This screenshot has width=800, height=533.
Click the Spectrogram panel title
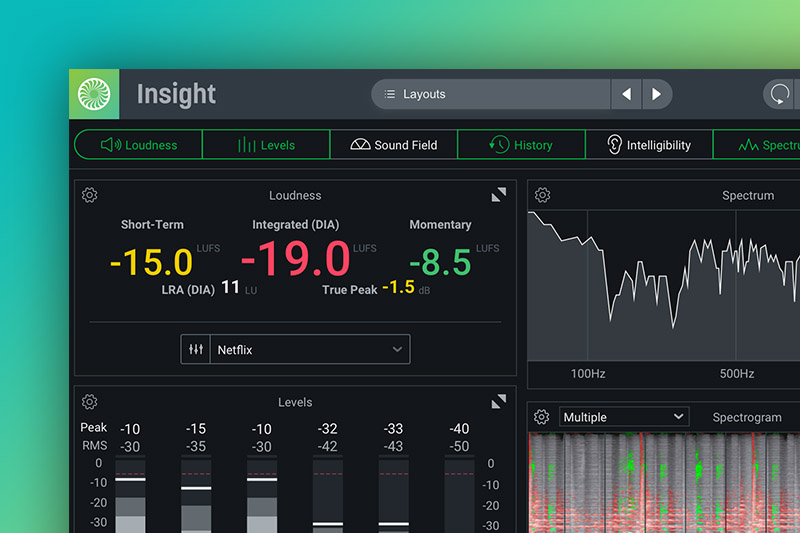pyautogui.click(x=747, y=417)
